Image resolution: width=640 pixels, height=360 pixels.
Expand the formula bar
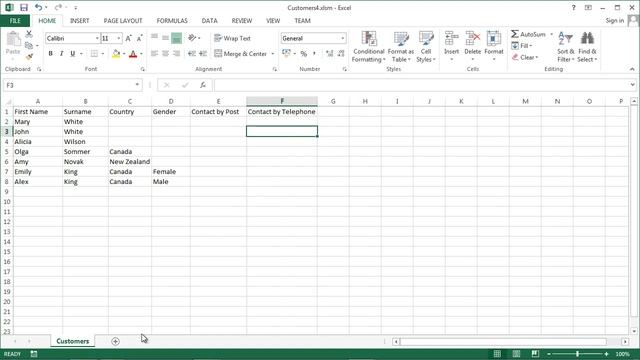coord(633,85)
